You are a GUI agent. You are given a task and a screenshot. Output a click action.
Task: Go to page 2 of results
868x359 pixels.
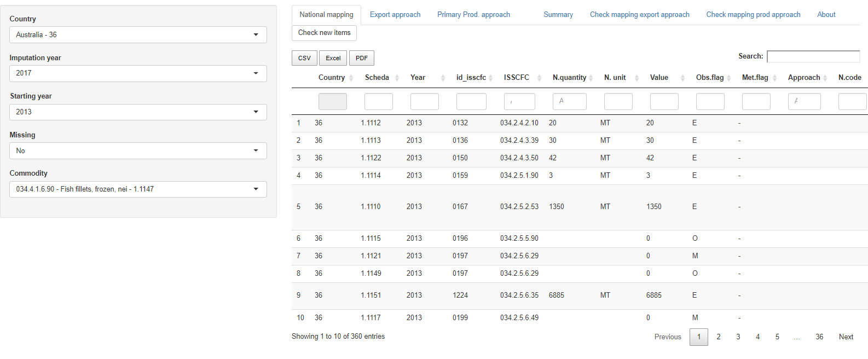(x=719, y=337)
